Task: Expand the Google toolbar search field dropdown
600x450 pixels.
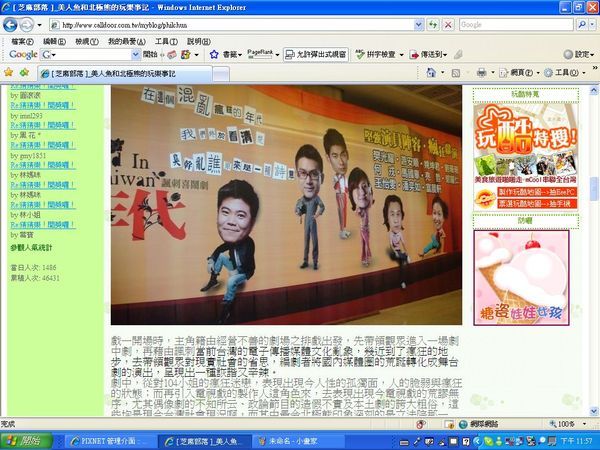Action: [x=135, y=55]
